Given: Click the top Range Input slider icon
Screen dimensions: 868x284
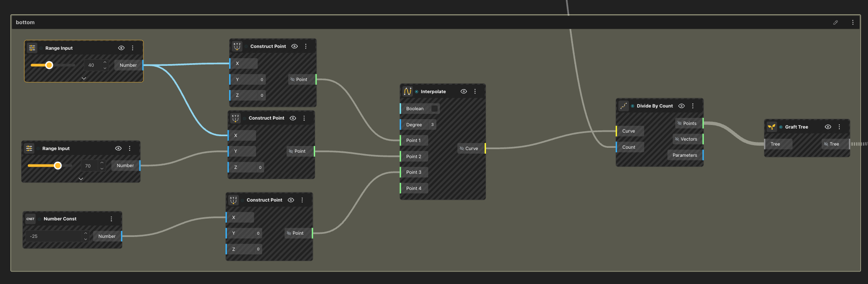Looking at the screenshot, I should point(32,48).
